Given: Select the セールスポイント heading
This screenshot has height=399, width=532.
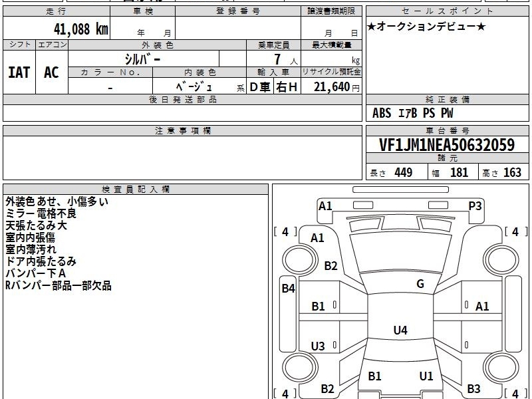Looking at the screenshot, I should pos(447,11).
